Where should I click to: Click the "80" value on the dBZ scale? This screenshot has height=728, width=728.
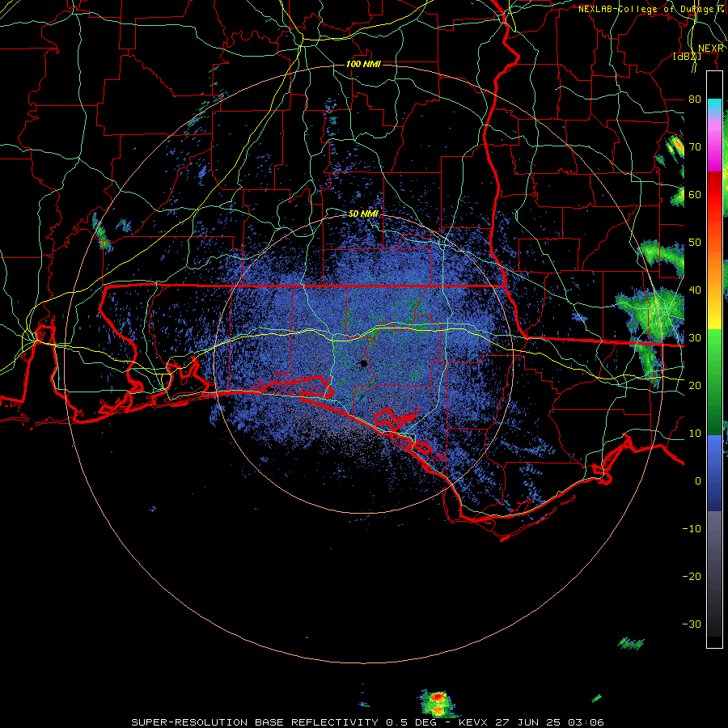(x=695, y=99)
